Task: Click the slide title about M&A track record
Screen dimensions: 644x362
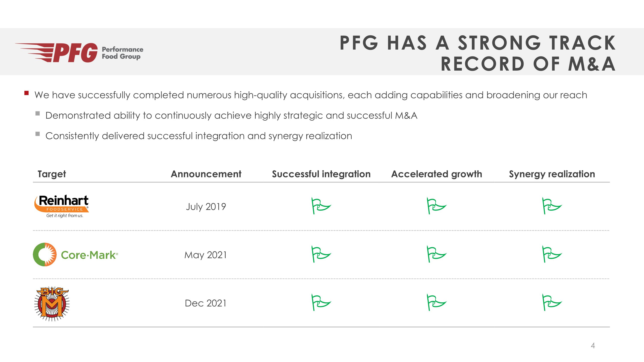Action: (477, 53)
